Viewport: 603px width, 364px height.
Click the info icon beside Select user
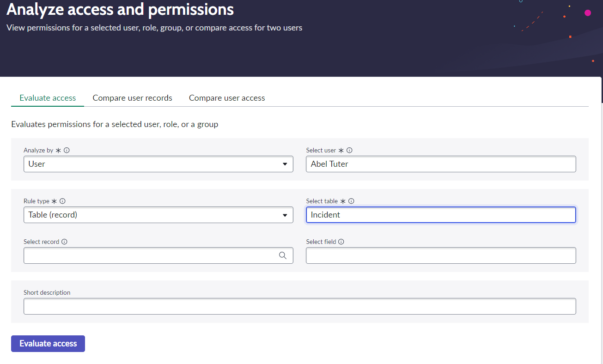(349, 151)
